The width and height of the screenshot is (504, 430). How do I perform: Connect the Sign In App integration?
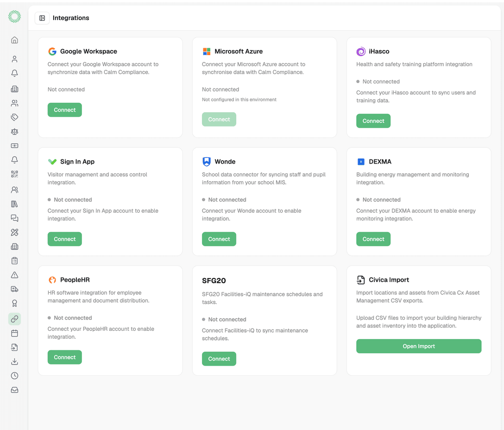pyautogui.click(x=64, y=239)
